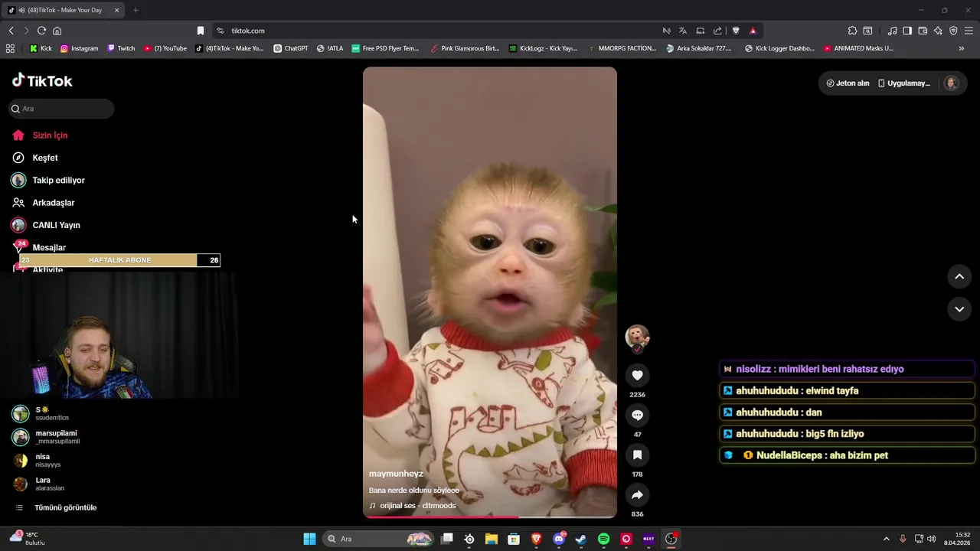Toggle Task View on the taskbar
980x551 pixels.
tap(447, 539)
